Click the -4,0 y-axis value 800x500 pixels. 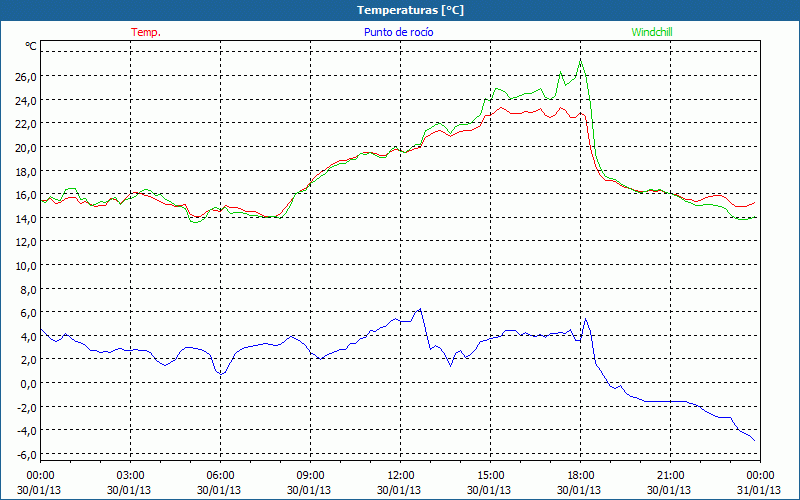(x=27, y=431)
